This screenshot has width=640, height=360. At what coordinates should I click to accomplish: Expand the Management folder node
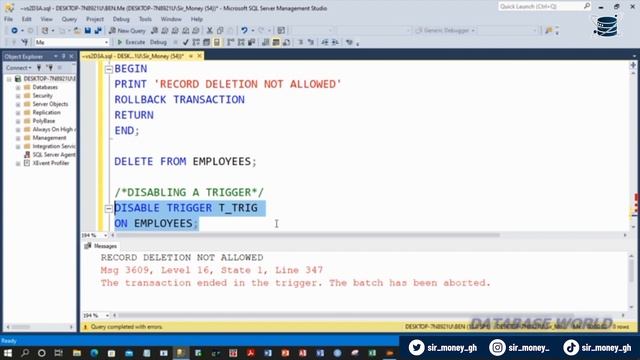tap(18, 138)
